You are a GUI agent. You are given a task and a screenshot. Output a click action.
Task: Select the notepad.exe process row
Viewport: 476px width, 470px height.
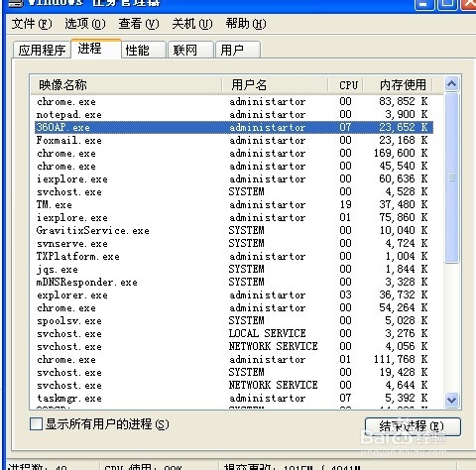pyautogui.click(x=234, y=114)
